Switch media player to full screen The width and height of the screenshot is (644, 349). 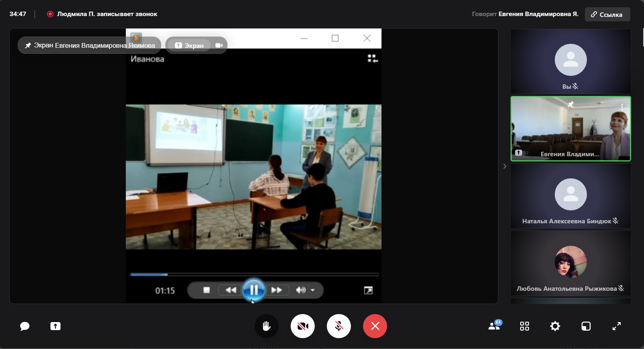(x=368, y=290)
